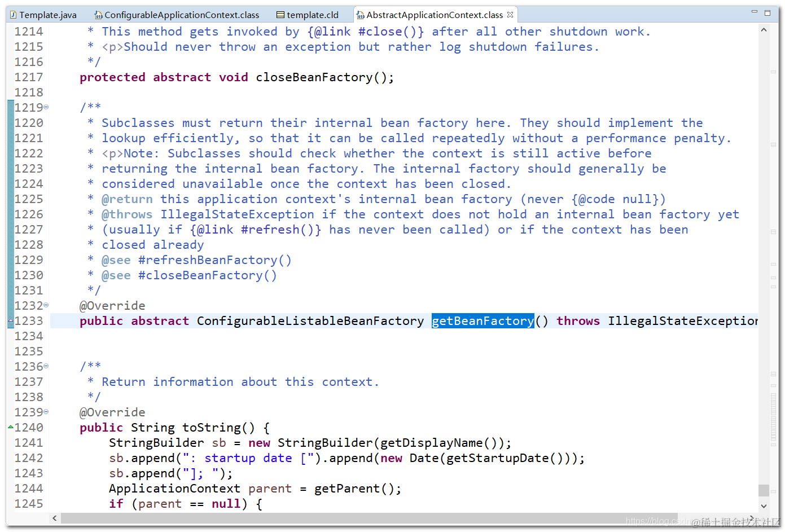This screenshot has height=532, width=785.
Task: Click the class file icon on ConfigurableApplicationContext tab
Action: coord(98,15)
